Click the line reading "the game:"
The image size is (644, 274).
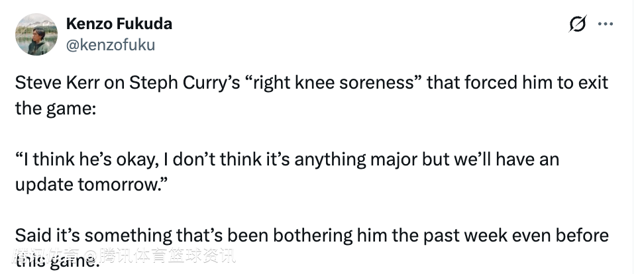click(56, 109)
